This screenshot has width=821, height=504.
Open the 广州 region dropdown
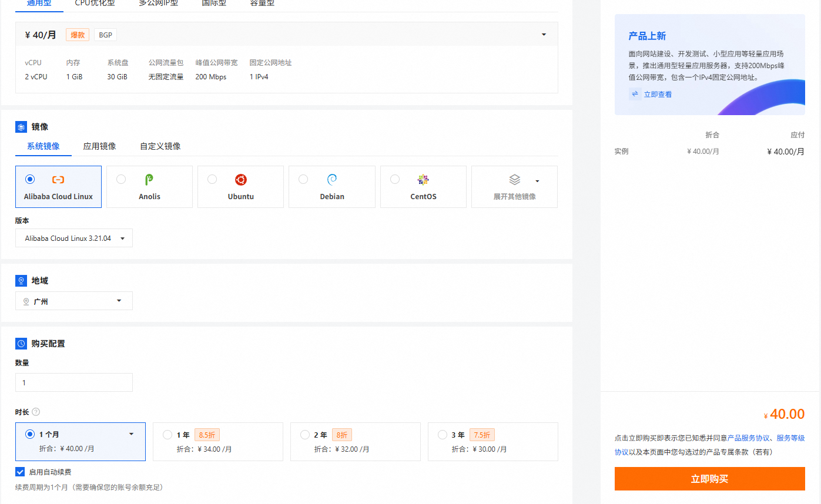(74, 301)
